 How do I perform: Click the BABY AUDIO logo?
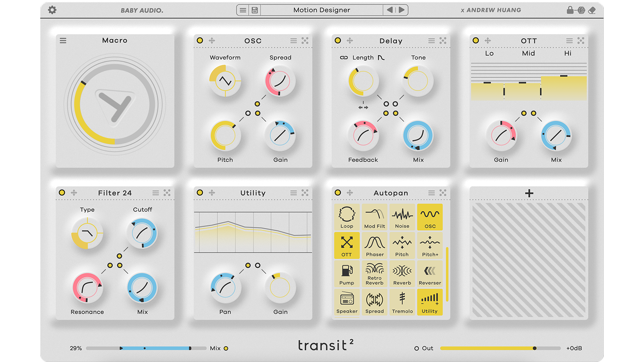(x=142, y=10)
